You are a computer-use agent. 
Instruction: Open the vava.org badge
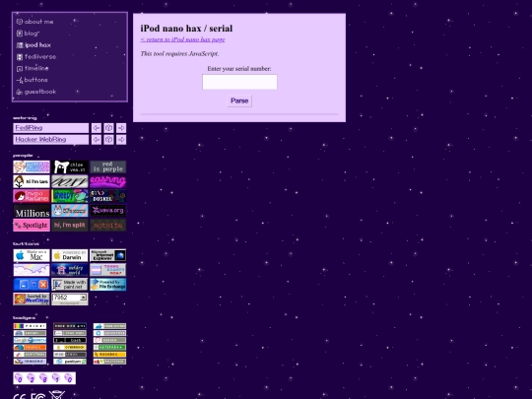108,211
